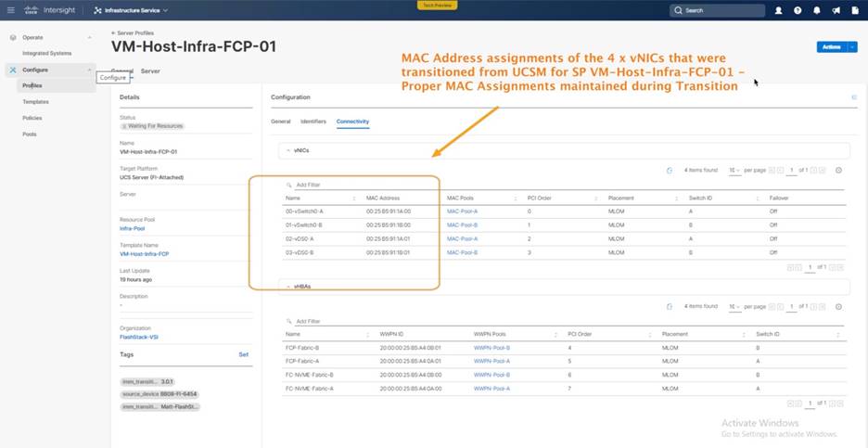Collapse the vNICs section
The width and height of the screenshot is (868, 448).
(x=287, y=150)
